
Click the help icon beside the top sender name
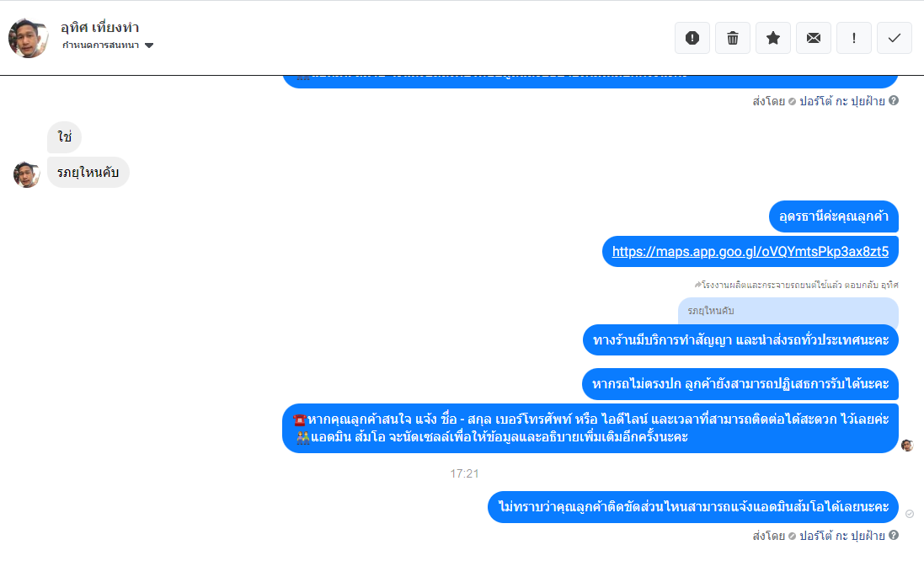[x=894, y=101]
